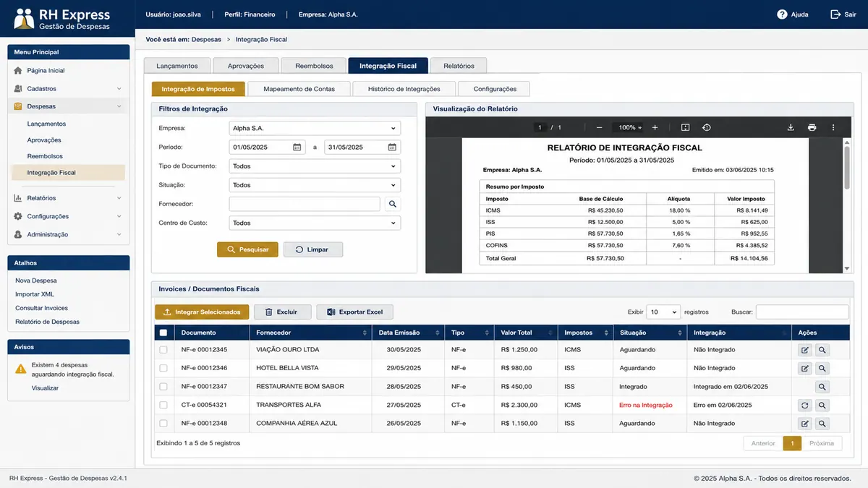
Task: Check the NF-e 00012347 row checkbox
Action: click(x=163, y=387)
